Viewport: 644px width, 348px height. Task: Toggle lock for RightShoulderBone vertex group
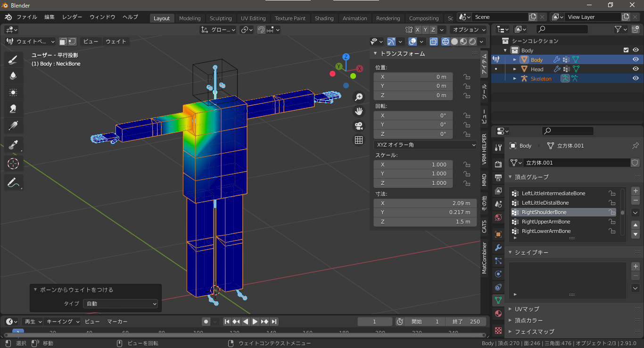pyautogui.click(x=611, y=212)
